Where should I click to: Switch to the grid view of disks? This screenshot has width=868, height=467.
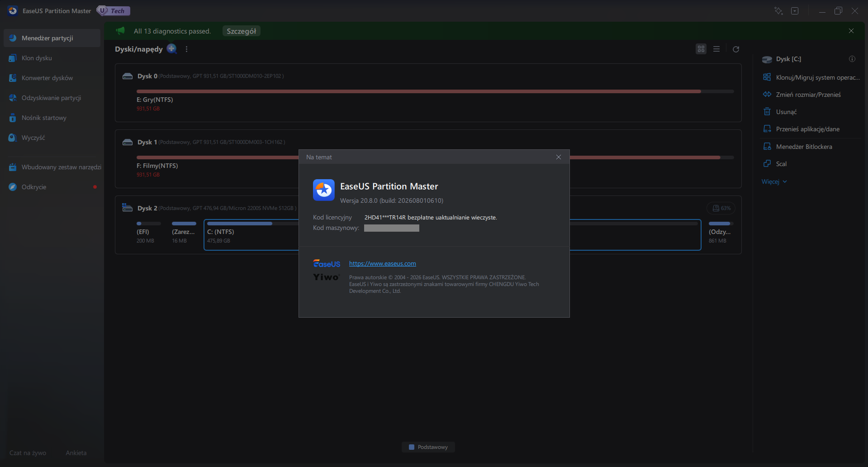click(701, 49)
